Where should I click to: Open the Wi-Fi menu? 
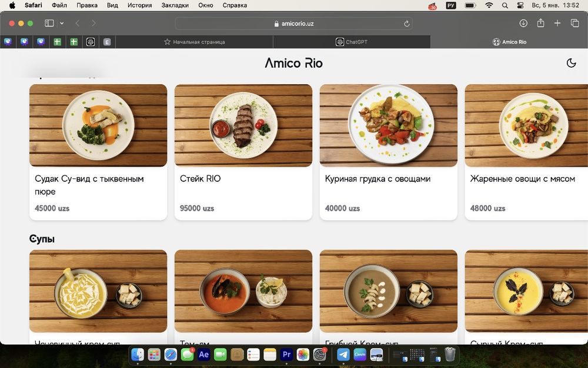tap(489, 5)
